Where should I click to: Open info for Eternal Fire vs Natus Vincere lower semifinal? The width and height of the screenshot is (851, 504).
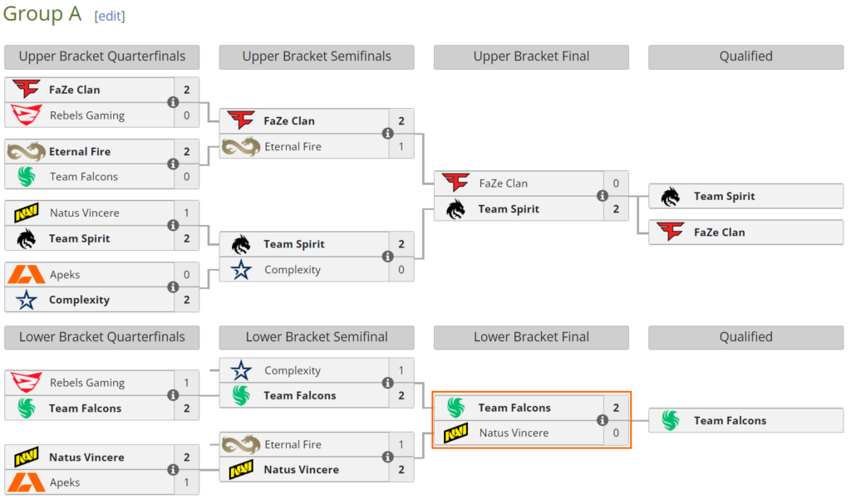(387, 457)
